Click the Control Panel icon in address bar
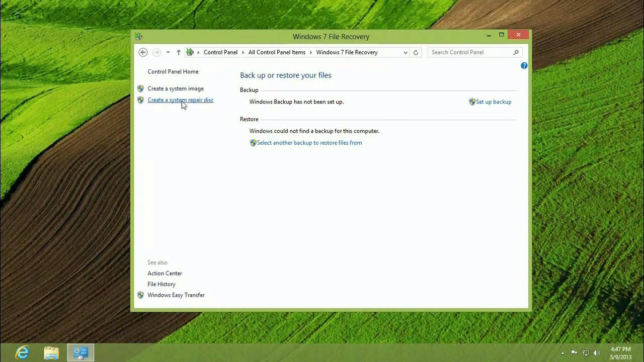The image size is (644, 362). tap(190, 52)
